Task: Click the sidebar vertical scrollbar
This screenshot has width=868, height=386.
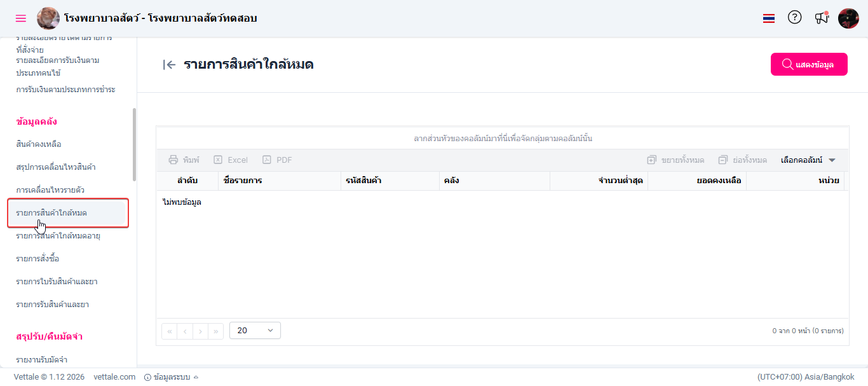Action: pyautogui.click(x=134, y=144)
